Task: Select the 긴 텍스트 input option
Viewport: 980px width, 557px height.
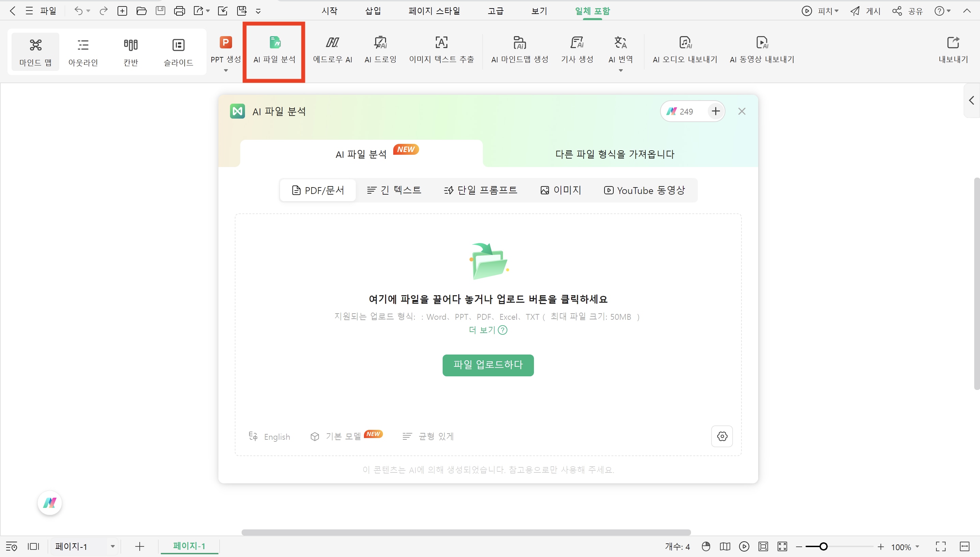Action: [x=394, y=190]
